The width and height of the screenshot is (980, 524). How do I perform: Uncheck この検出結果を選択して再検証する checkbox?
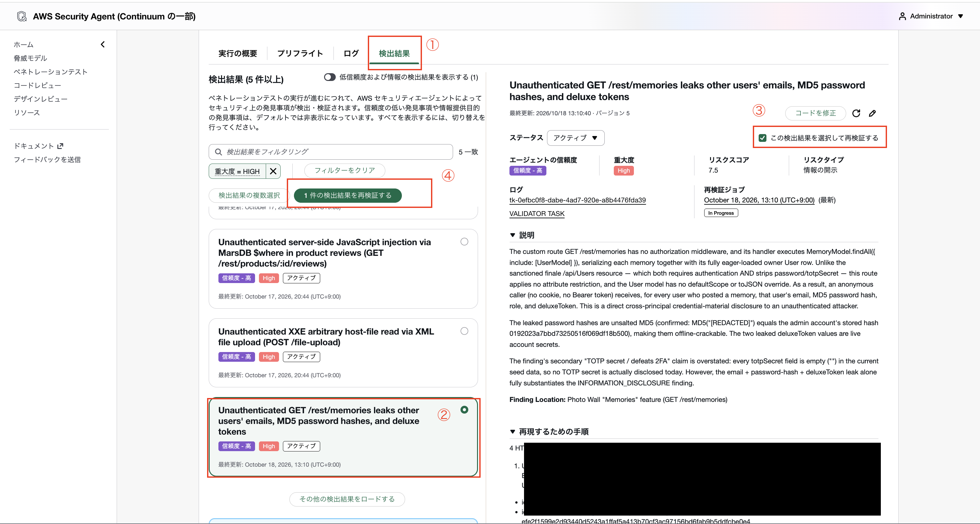(x=763, y=138)
